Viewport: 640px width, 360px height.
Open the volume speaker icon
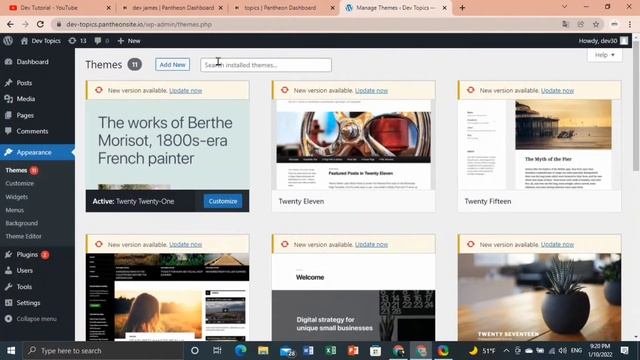coord(562,351)
